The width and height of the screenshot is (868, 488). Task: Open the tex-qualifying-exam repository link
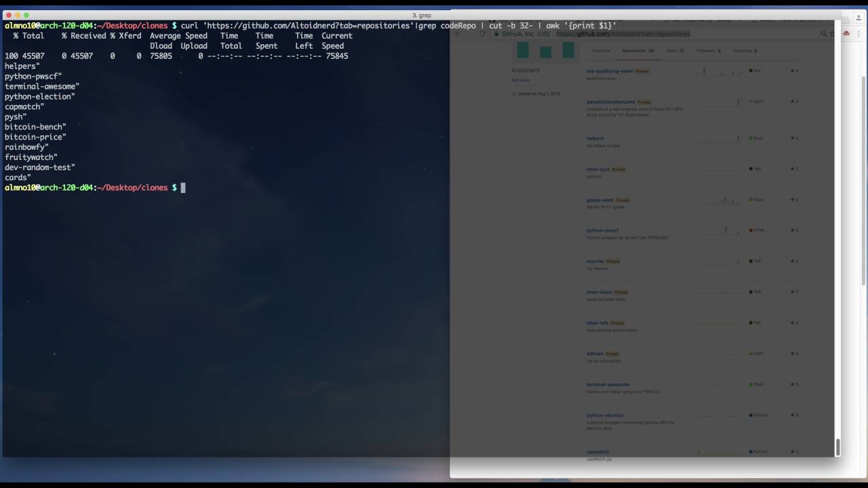click(610, 70)
